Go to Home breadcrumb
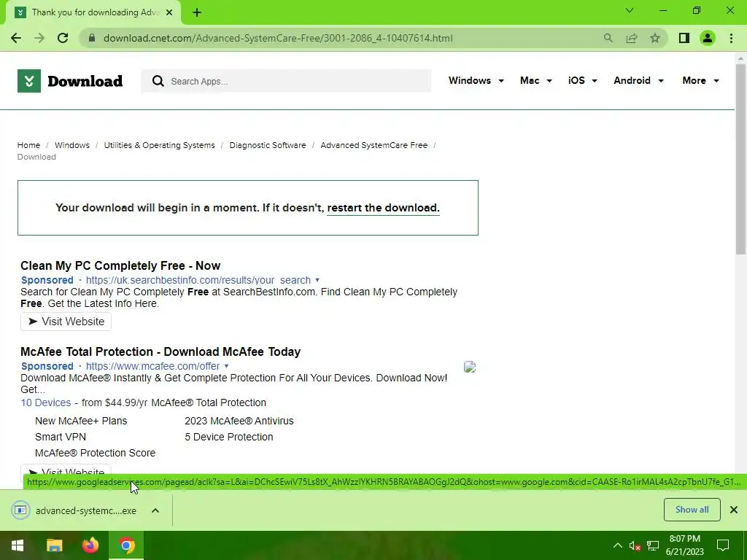The height and width of the screenshot is (560, 747). coord(28,145)
